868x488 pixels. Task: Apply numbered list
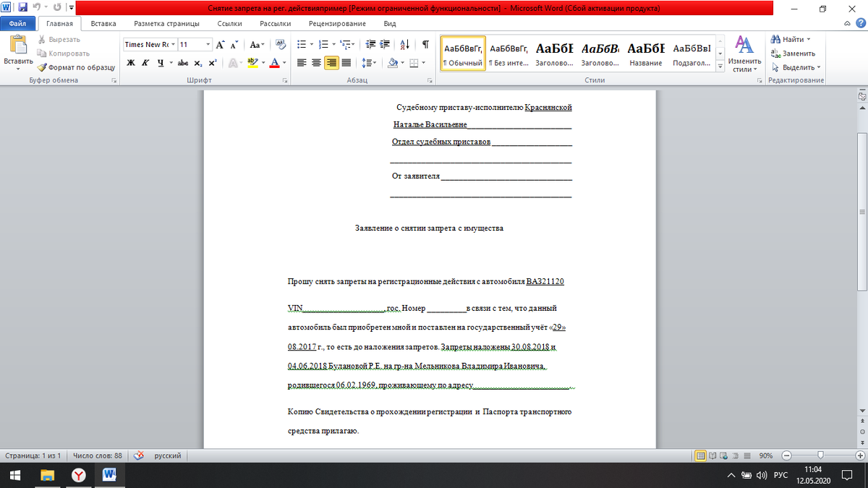click(x=323, y=45)
